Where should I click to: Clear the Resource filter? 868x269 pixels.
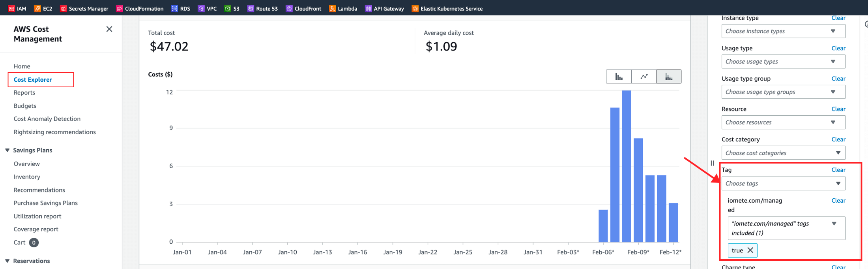coord(838,109)
